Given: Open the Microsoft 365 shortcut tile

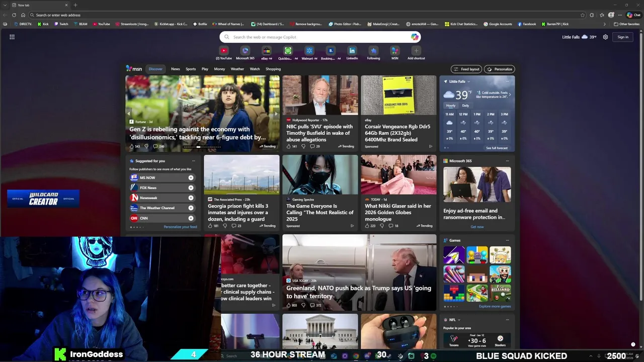Looking at the screenshot, I should click(x=245, y=51).
